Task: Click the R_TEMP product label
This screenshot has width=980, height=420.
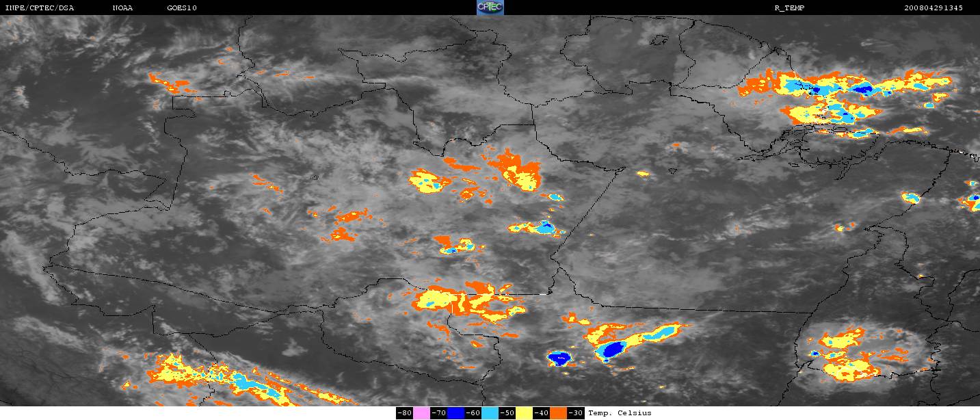Action: pos(789,8)
